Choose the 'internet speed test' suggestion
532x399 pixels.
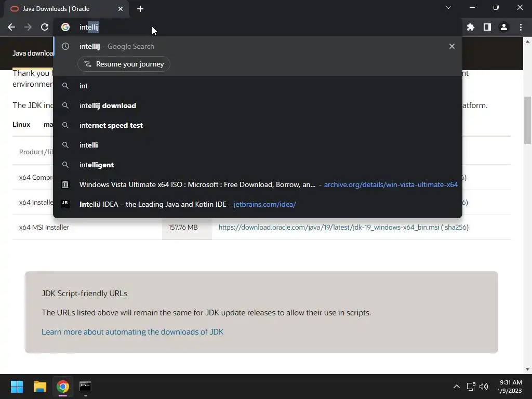pos(258,125)
